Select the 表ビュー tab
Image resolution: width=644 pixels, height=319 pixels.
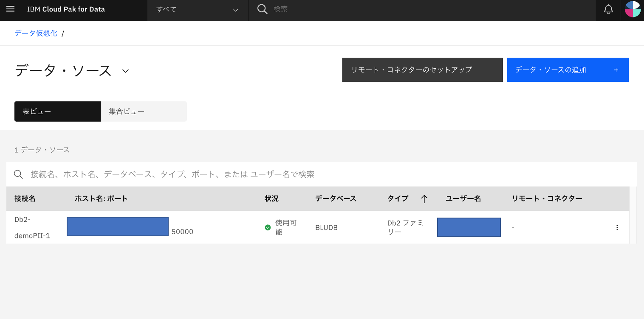(x=57, y=111)
